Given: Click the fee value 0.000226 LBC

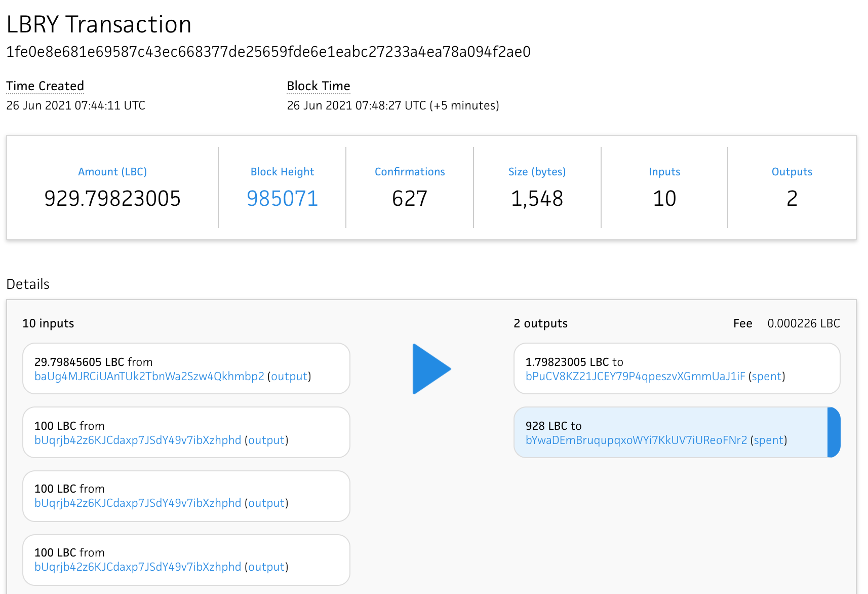Looking at the screenshot, I should pyautogui.click(x=804, y=323).
